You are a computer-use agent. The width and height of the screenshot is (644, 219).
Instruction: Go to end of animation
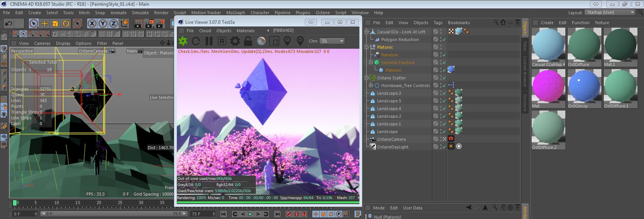pyautogui.click(x=277, y=214)
